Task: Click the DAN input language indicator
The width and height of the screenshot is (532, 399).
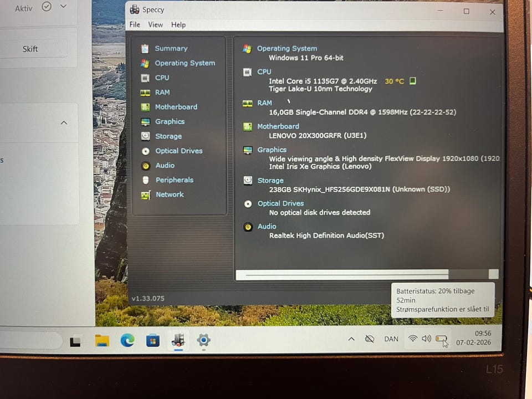Action: (x=391, y=339)
